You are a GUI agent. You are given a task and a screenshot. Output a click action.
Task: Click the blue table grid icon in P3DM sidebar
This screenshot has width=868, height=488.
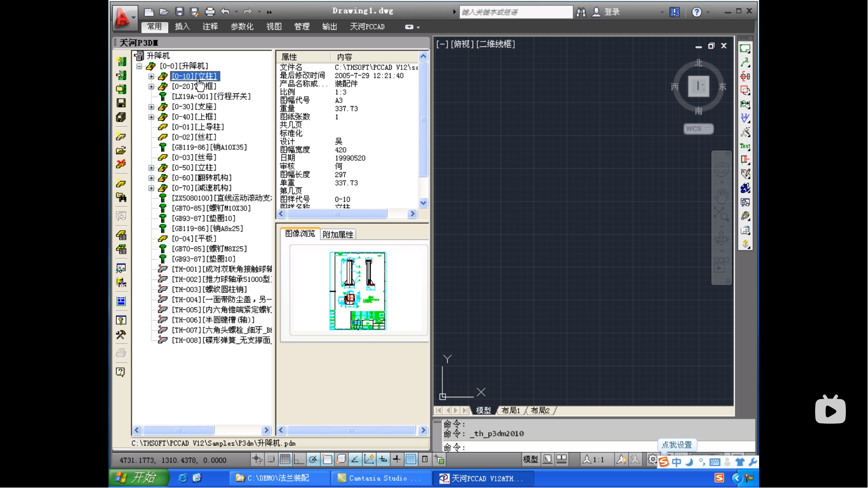tap(121, 301)
